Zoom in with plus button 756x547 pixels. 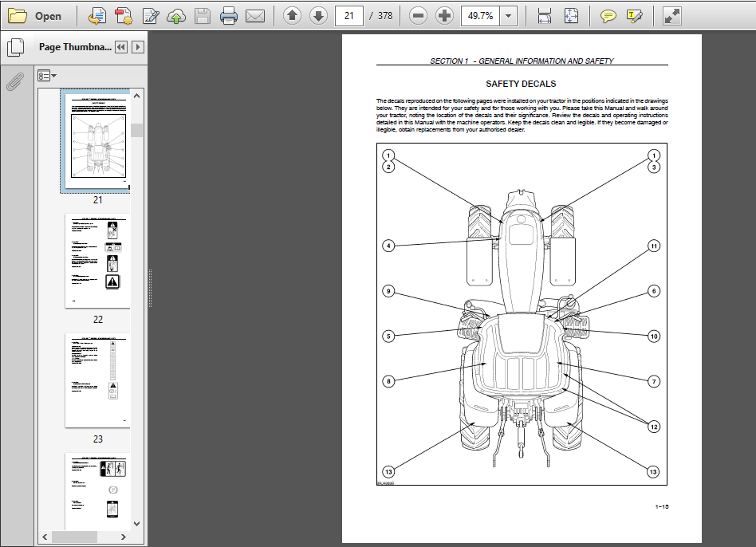[444, 16]
